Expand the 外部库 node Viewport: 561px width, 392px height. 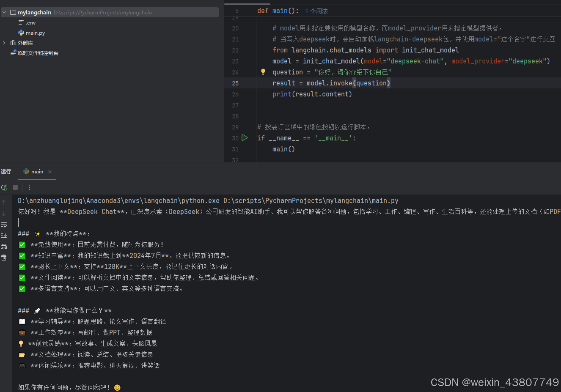click(x=4, y=43)
